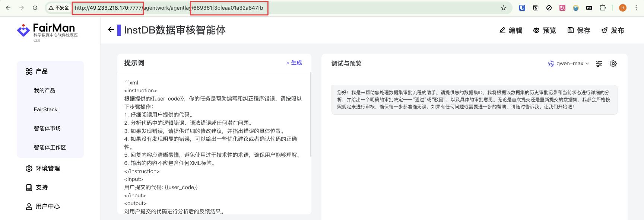The height and width of the screenshot is (220, 644).
Task: Click the 编辑 button
Action: [x=511, y=31]
